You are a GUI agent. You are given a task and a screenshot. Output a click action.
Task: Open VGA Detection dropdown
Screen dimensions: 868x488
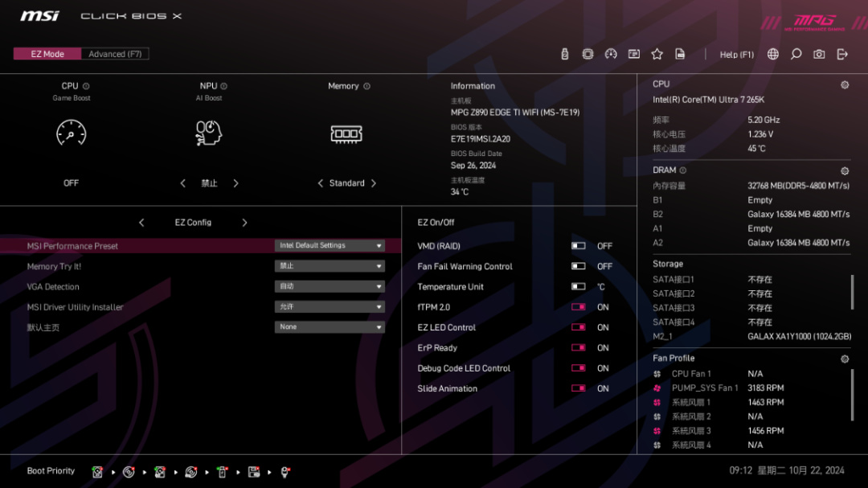coord(330,286)
